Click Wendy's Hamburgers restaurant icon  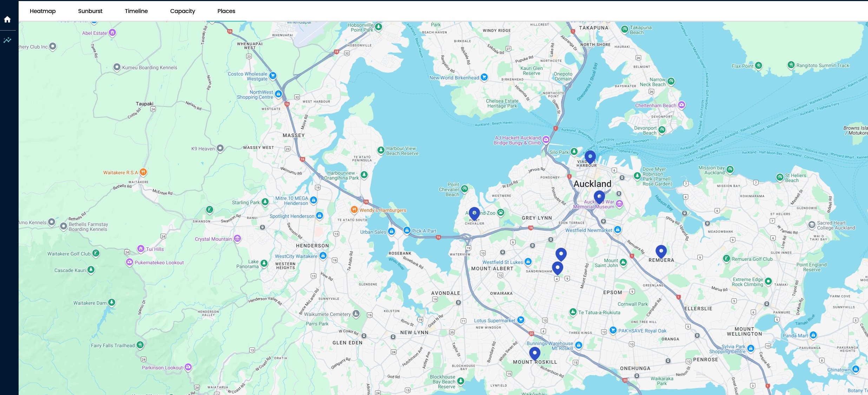[354, 210]
